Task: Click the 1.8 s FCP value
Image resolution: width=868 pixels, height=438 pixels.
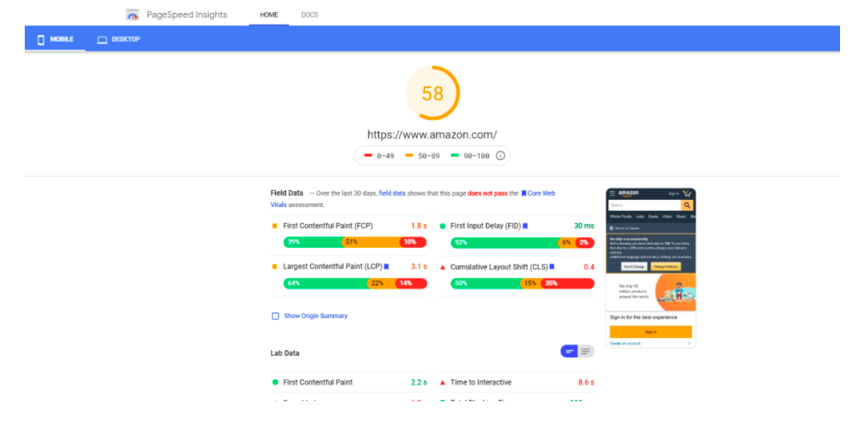Action: [419, 226]
